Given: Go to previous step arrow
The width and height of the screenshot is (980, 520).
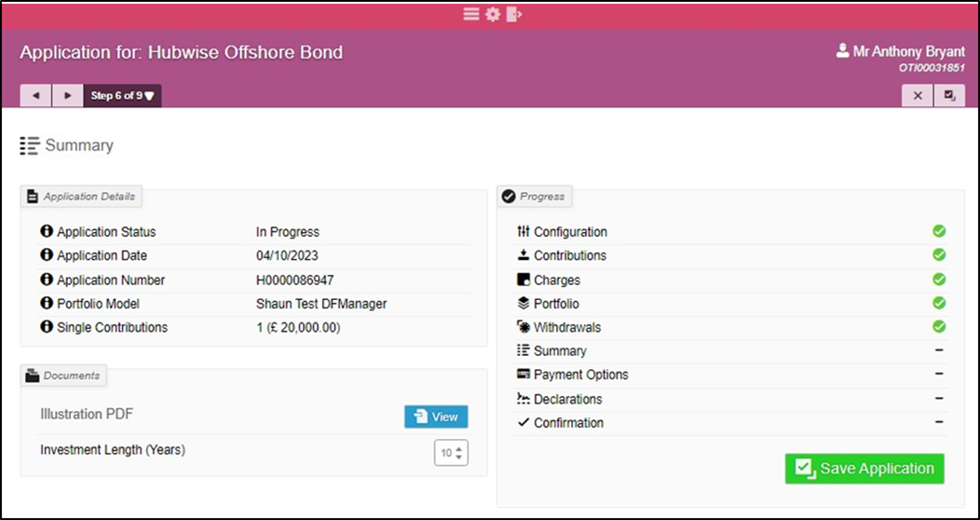Looking at the screenshot, I should (x=35, y=96).
